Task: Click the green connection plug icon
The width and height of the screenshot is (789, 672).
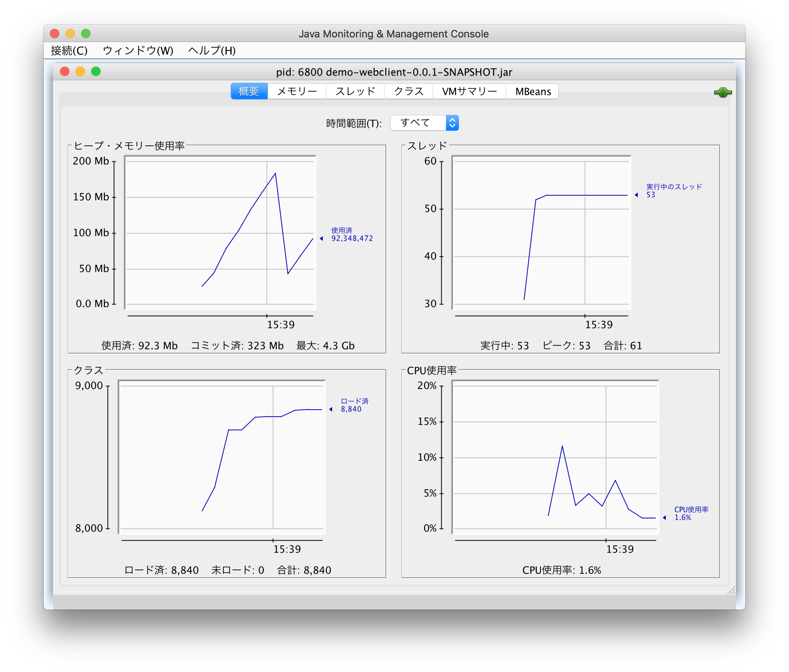Action: [x=723, y=92]
